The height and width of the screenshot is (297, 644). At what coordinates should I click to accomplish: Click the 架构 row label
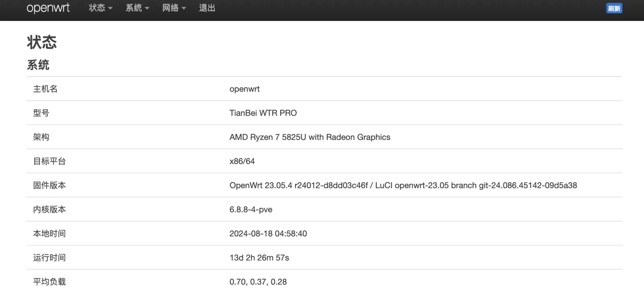pyautogui.click(x=41, y=137)
